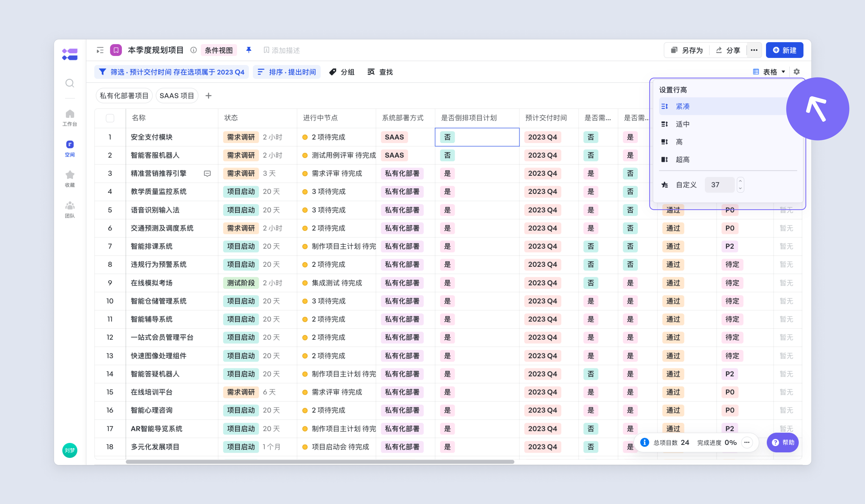
Task: Increase custom row height with up stepper
Action: [x=740, y=181]
